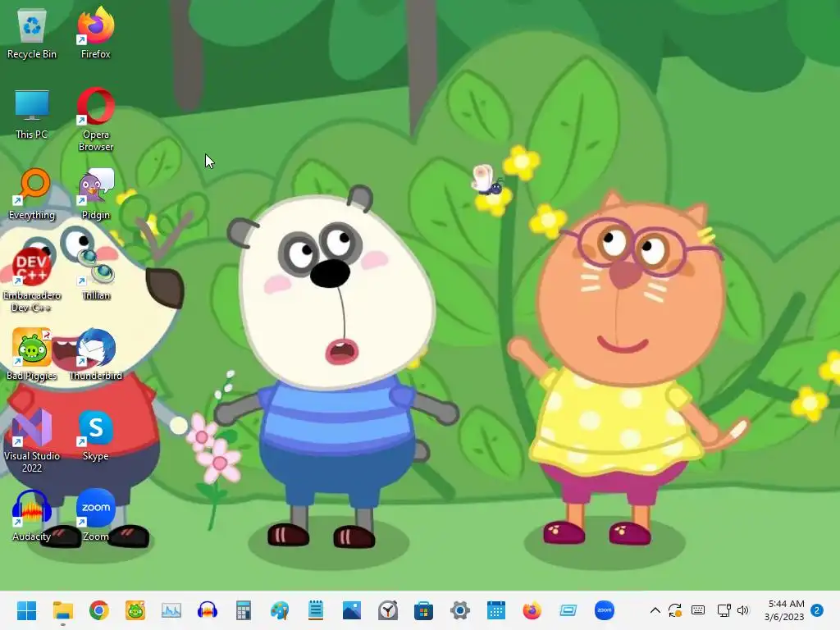Select the Trillian desktop shortcut
This screenshot has width=840, height=630.
coord(95,276)
